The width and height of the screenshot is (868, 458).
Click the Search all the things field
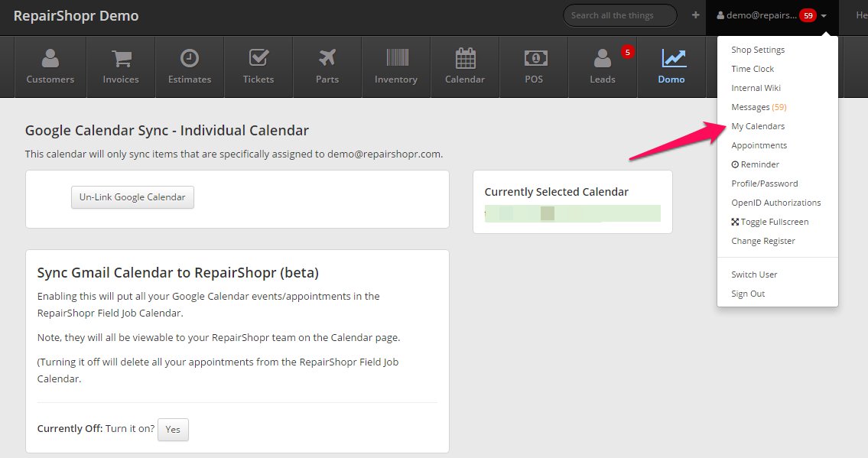pyautogui.click(x=620, y=15)
